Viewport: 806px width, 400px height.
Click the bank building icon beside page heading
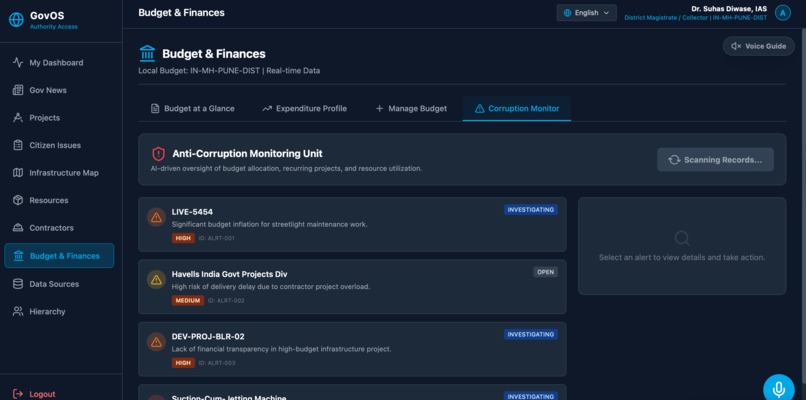tap(147, 53)
